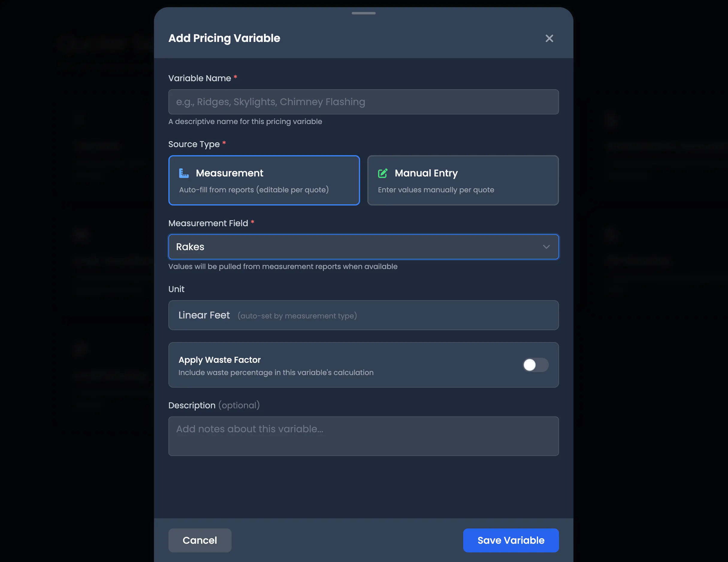Viewport: 728px width, 562px height.
Task: Click the drag handle at top of dialog
Action: (x=363, y=13)
